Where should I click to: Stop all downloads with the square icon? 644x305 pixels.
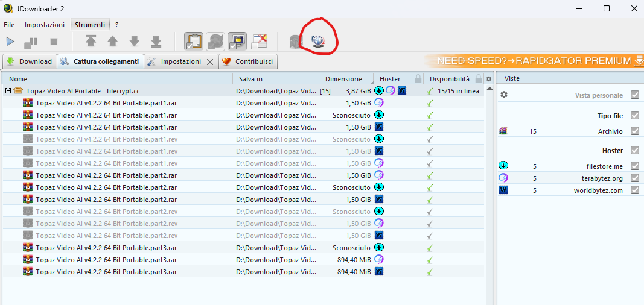coord(54,42)
